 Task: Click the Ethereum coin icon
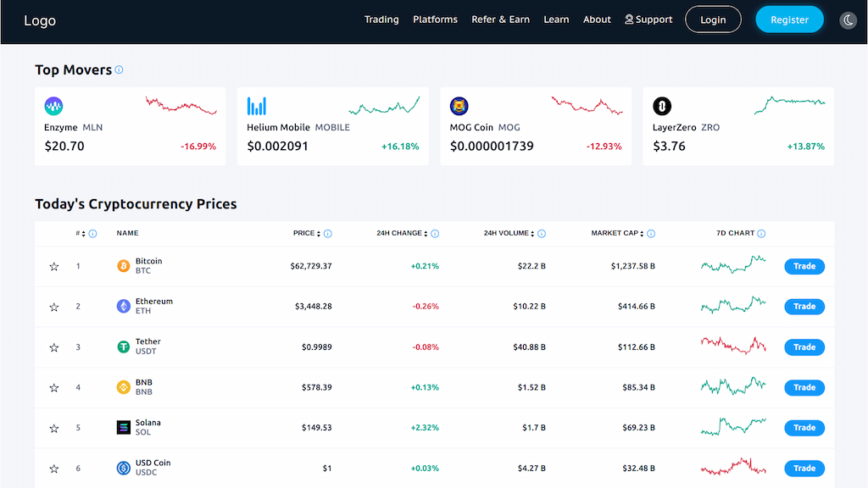pos(124,307)
